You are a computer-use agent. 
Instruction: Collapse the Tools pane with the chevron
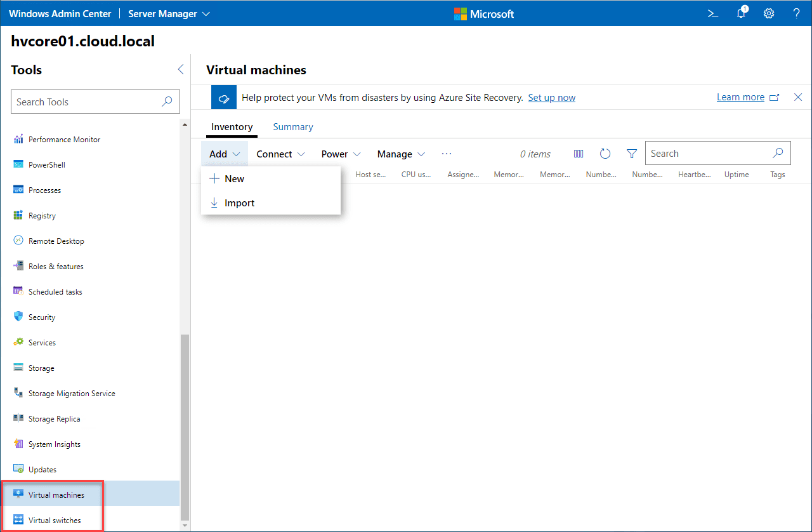tap(181, 70)
